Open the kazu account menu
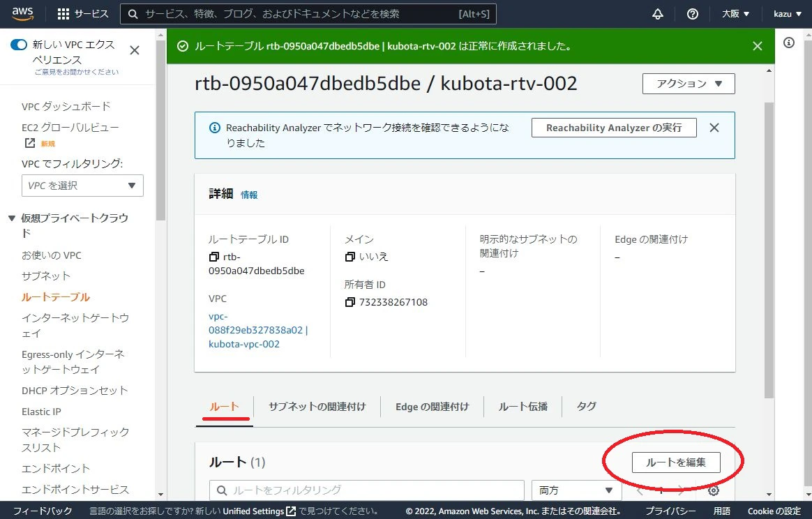 (787, 14)
